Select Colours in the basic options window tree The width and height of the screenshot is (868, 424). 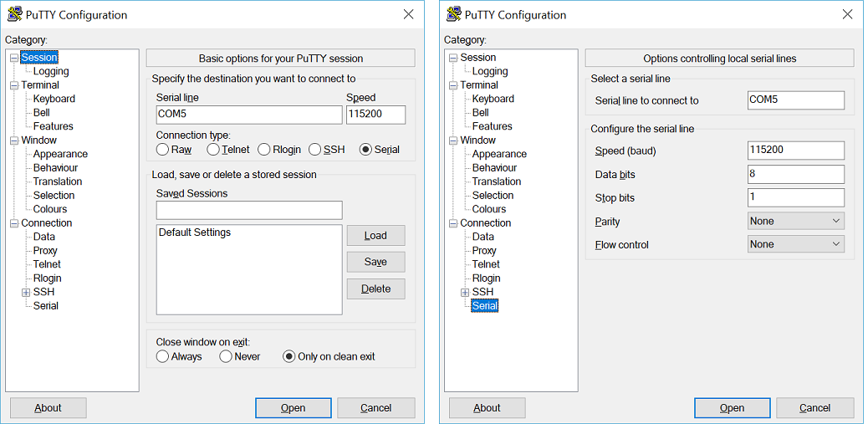tap(50, 209)
